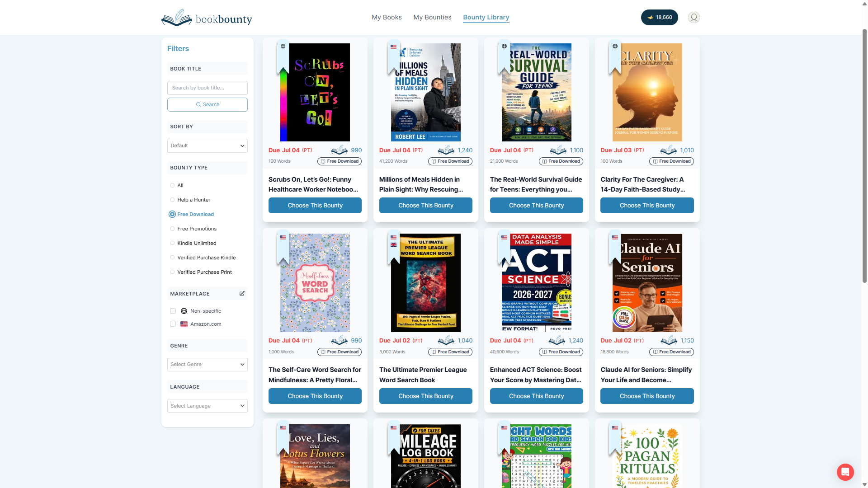This screenshot has height=488, width=868.
Task: Click the Non-specific globe marketplace icon
Action: (x=184, y=311)
